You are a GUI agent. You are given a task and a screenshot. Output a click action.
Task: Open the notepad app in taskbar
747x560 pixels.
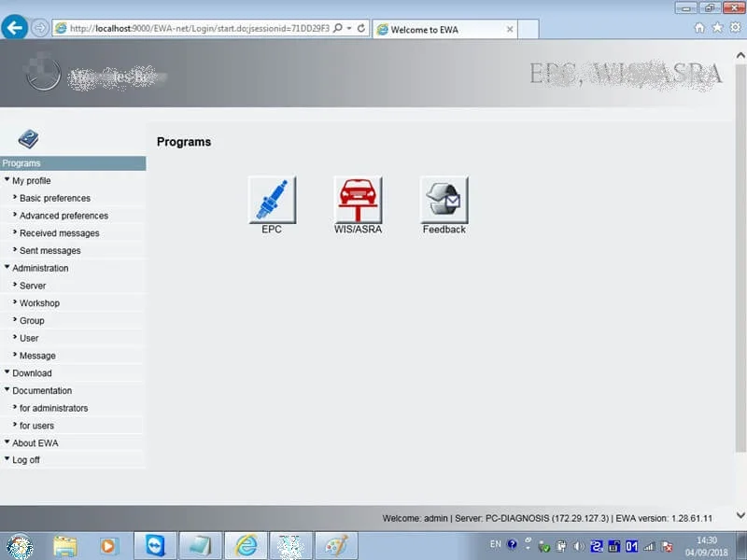point(201,546)
